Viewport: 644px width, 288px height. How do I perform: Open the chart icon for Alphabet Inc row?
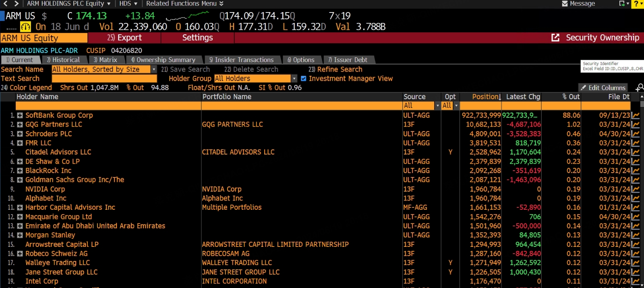[x=636, y=198]
